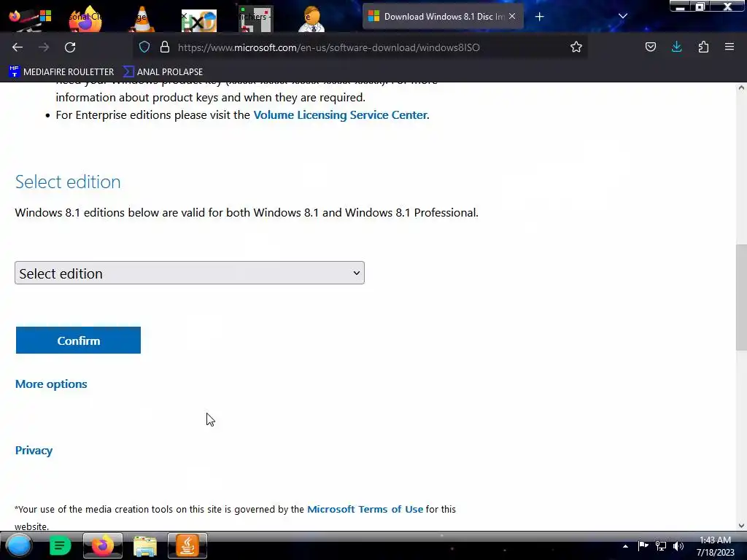This screenshot has height=560, width=747.
Task: Open the MEDIAFIRE ROULETTER bookmark
Action: click(61, 72)
